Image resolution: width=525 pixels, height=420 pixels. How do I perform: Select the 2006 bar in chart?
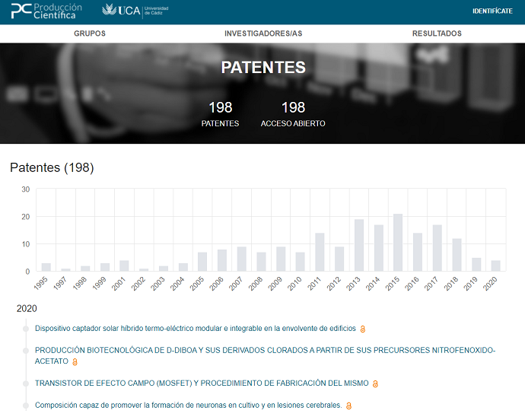(222, 260)
